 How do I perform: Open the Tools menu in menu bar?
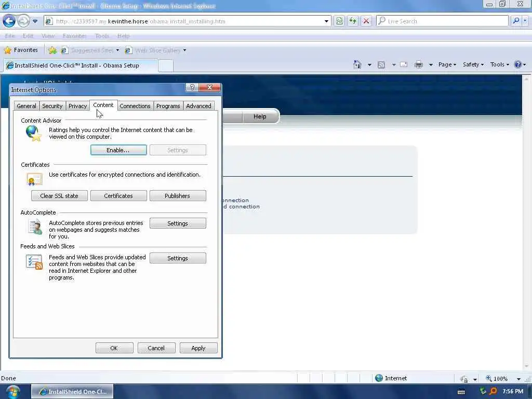tap(102, 36)
